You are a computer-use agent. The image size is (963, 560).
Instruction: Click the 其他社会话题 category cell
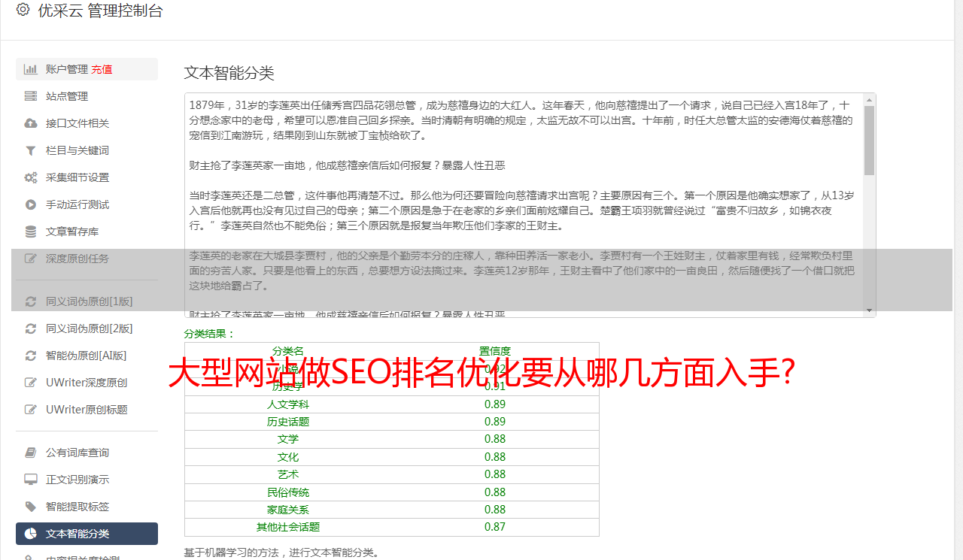click(x=288, y=527)
